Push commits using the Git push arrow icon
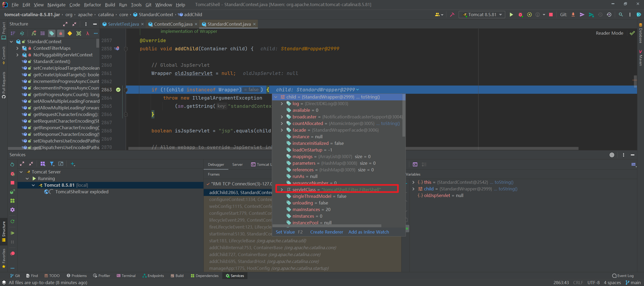644x286 pixels. tap(582, 15)
